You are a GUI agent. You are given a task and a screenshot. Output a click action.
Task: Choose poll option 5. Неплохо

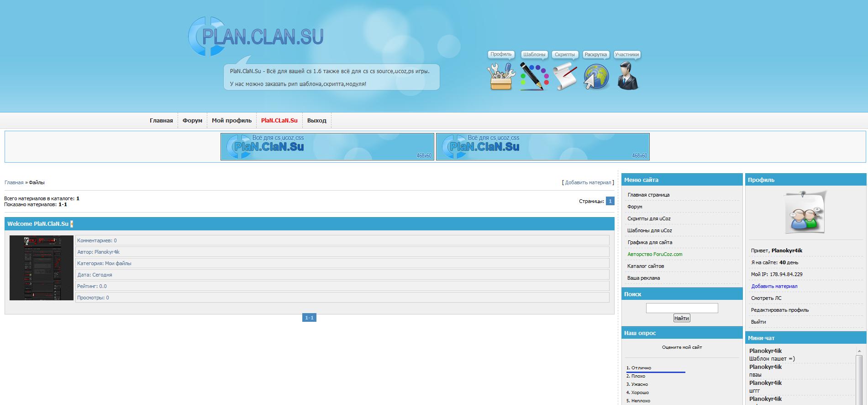pyautogui.click(x=638, y=401)
